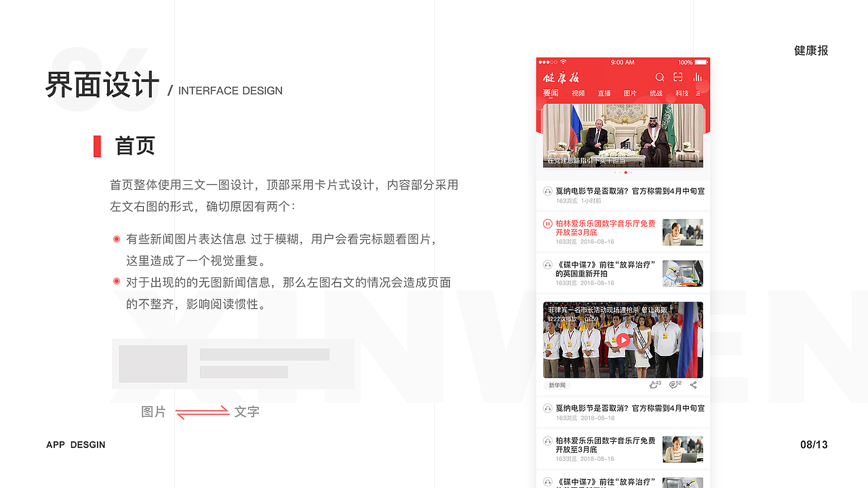This screenshot has width=868, height=488.
Task: Open the black 柏林爱乐乐团数字音乐厅 headline
Action: click(x=606, y=445)
